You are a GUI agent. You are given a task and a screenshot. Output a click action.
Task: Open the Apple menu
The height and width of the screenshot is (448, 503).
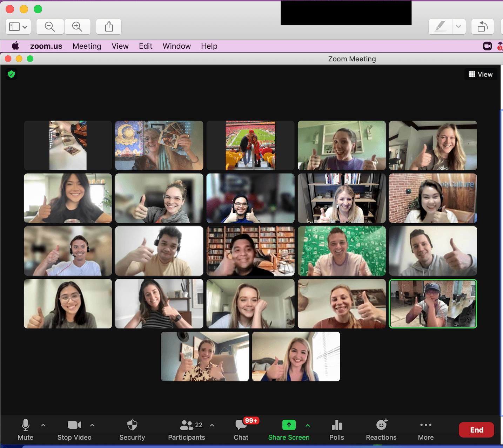[15, 46]
